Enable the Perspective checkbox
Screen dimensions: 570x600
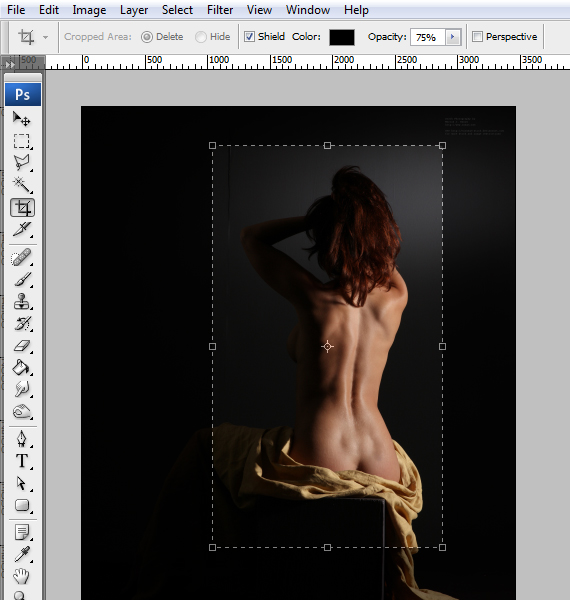point(477,37)
